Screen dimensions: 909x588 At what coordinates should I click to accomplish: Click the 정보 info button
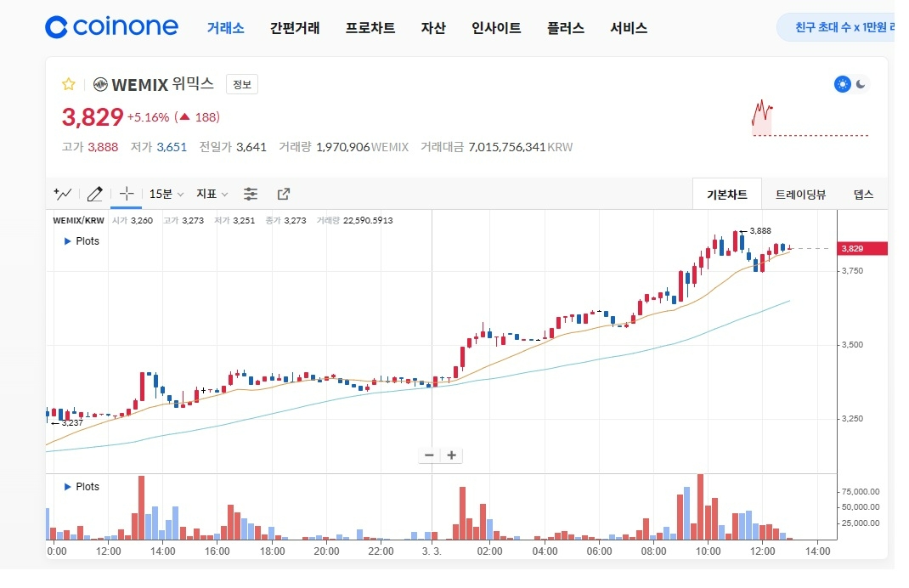(x=242, y=85)
